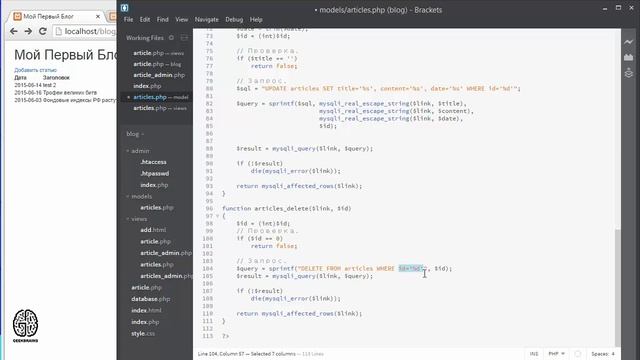Open .htaccess in admin folder
This screenshot has width=640, height=360.
click(153, 162)
